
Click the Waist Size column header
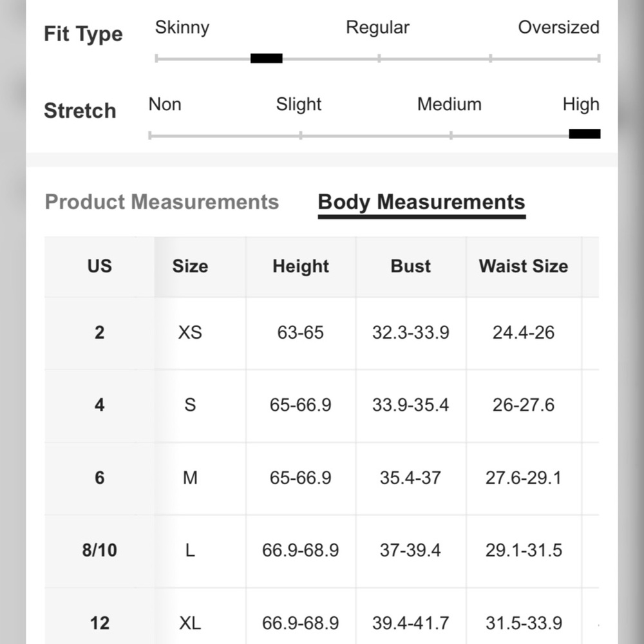coord(524,266)
